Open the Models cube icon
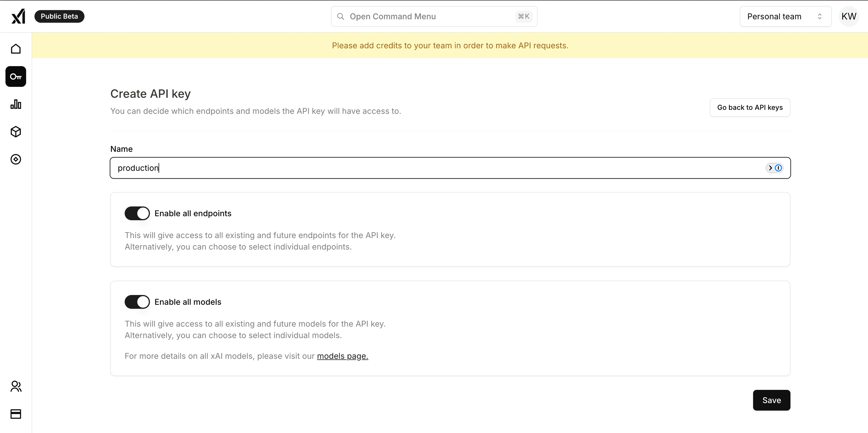 [16, 132]
